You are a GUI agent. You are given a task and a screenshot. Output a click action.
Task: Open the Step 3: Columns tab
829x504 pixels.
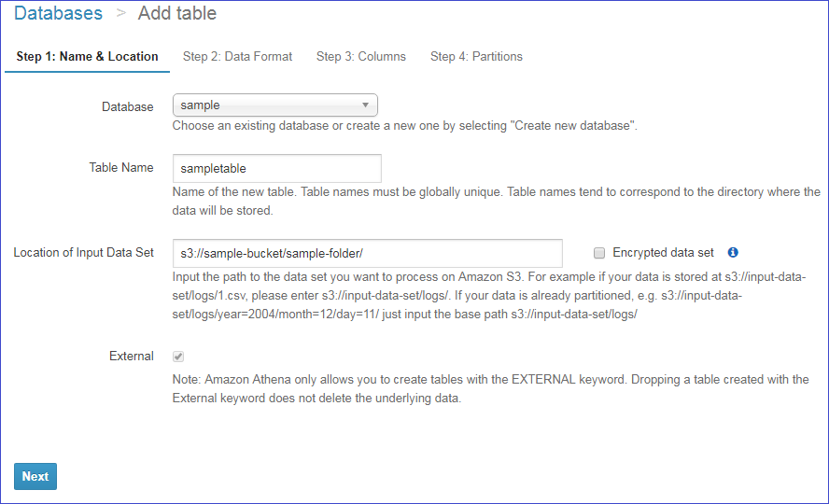coord(360,56)
